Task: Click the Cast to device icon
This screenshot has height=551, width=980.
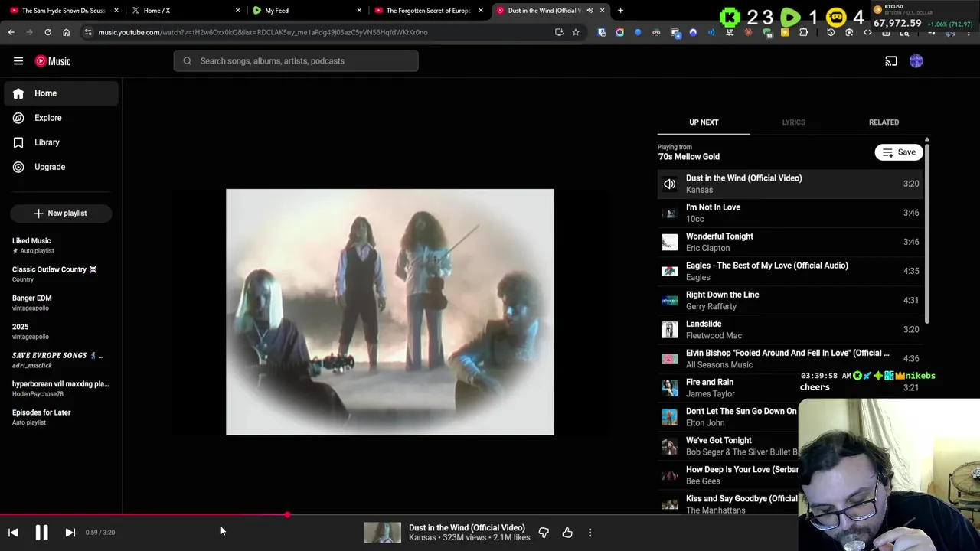Action: point(891,61)
